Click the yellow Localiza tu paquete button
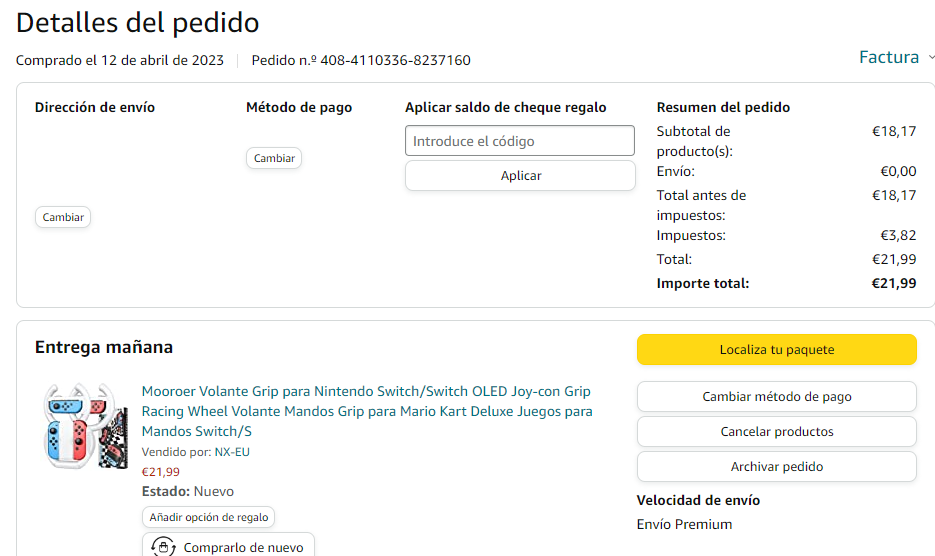The image size is (935, 556). [776, 350]
